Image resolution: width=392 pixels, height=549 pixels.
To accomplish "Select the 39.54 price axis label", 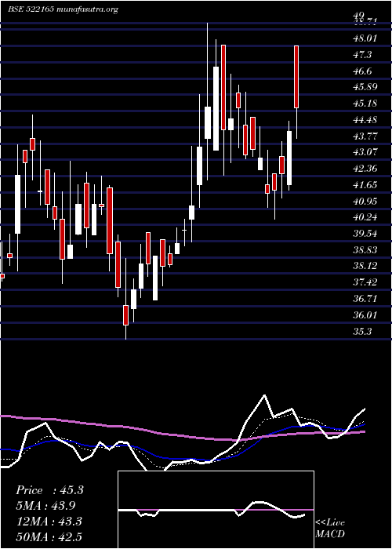I will 365,234.
